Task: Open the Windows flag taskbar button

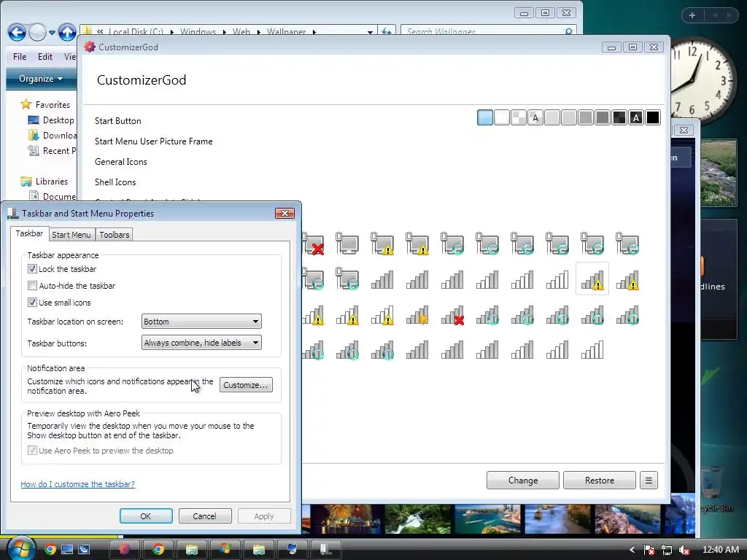Action: [225, 550]
